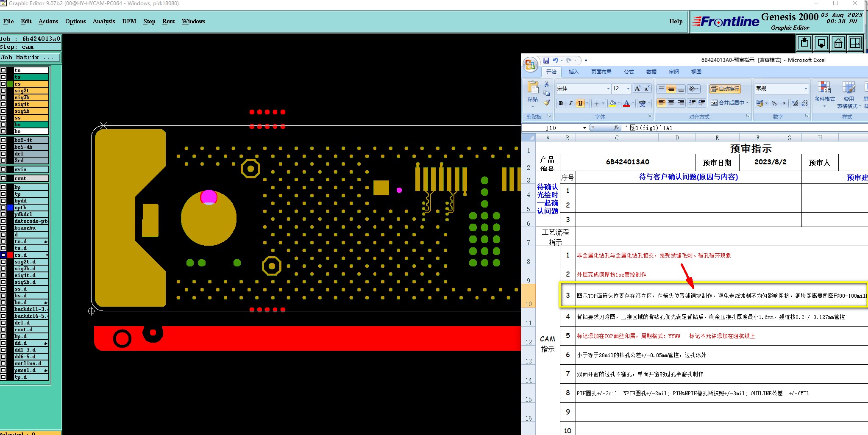Open the Genesis Help menu
This screenshot has width=868, height=435.
[x=676, y=21]
